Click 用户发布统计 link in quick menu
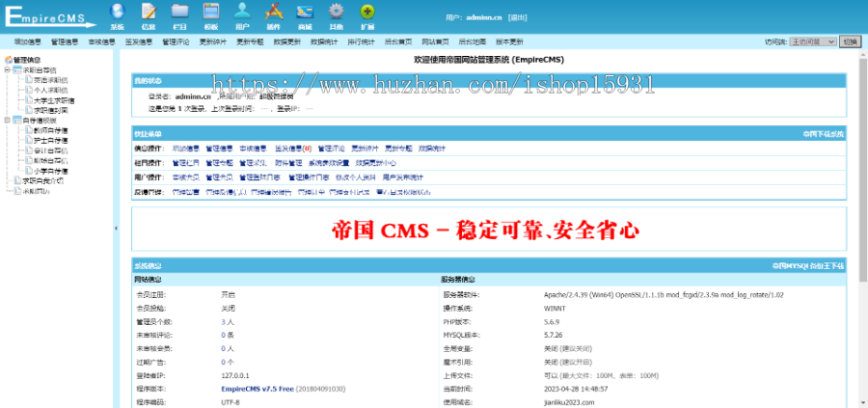 click(x=403, y=177)
